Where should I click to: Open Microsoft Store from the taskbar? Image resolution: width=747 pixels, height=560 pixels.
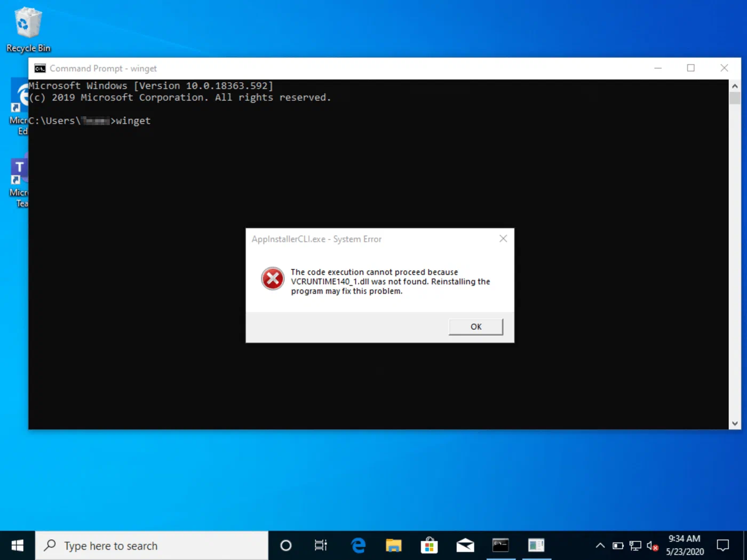[x=429, y=546]
